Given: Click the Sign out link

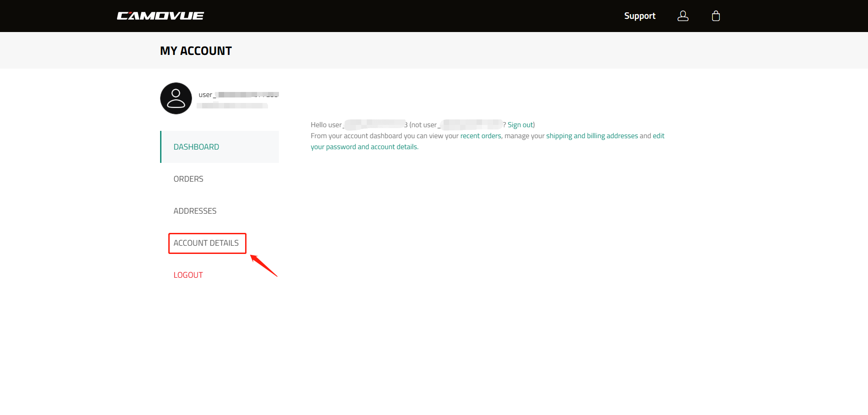Looking at the screenshot, I should (520, 125).
